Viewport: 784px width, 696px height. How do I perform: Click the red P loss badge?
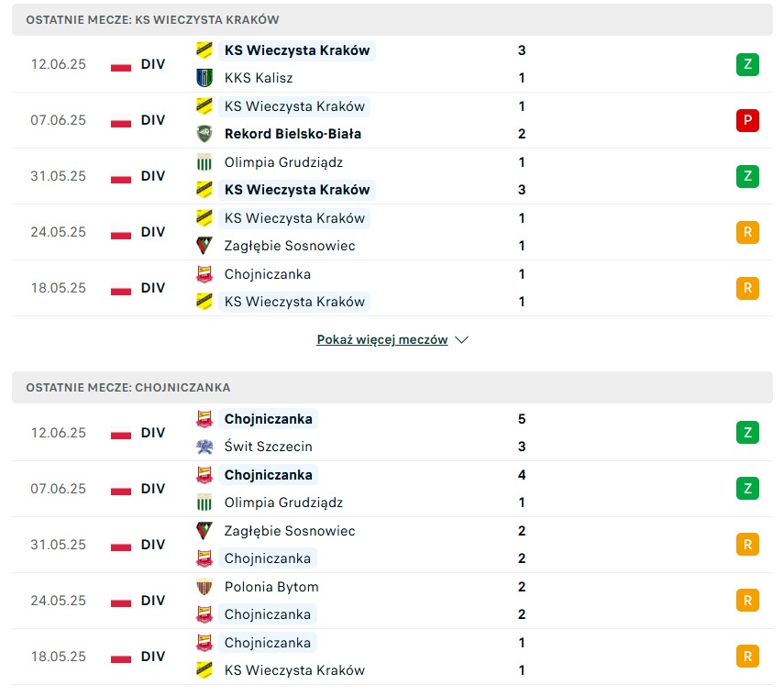pos(747,120)
